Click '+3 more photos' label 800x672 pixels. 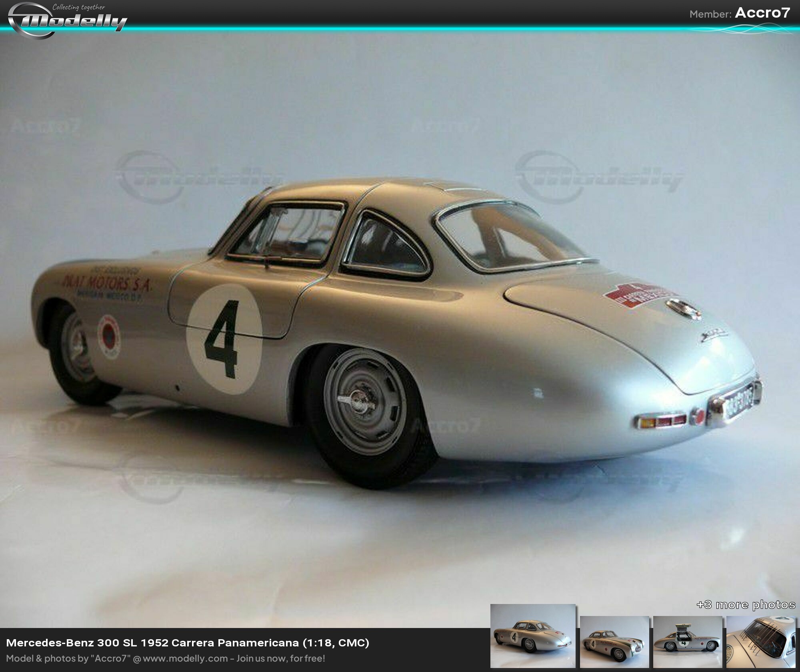(746, 604)
